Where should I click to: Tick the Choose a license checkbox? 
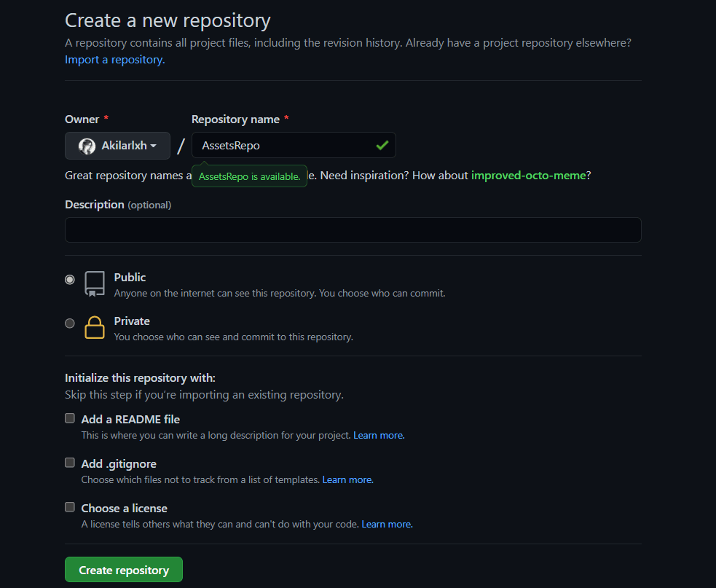[x=70, y=507]
